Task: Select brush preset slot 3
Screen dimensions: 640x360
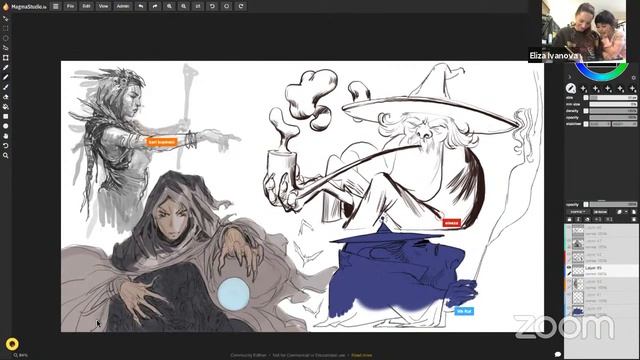Action: (x=596, y=89)
